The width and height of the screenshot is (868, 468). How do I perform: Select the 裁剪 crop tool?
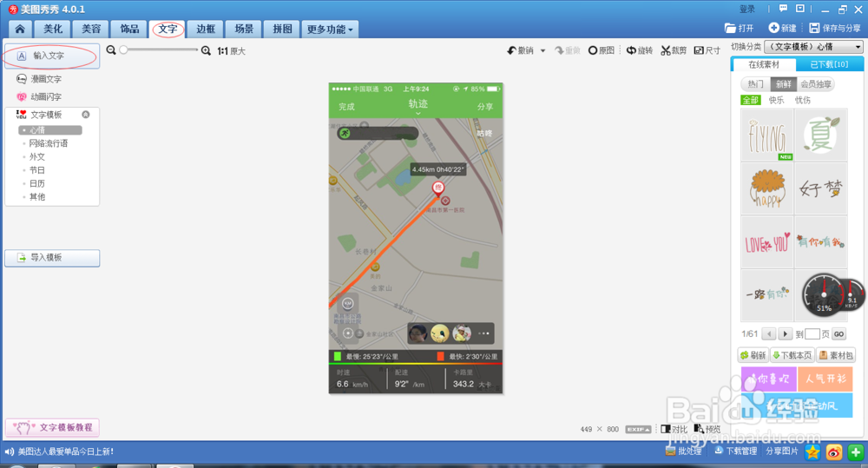coord(674,50)
